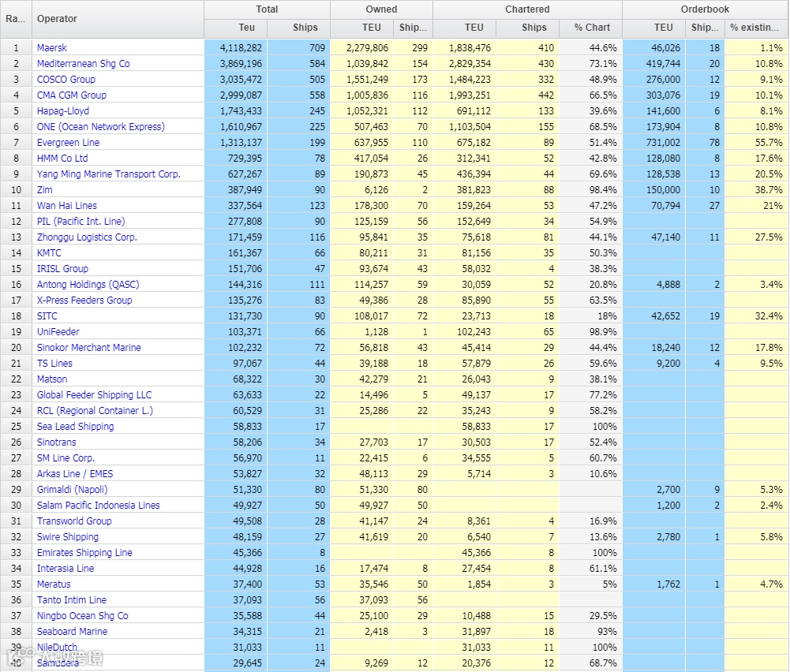This screenshot has height=672, width=790.
Task: Open the IRISL Group link
Action: [62, 268]
